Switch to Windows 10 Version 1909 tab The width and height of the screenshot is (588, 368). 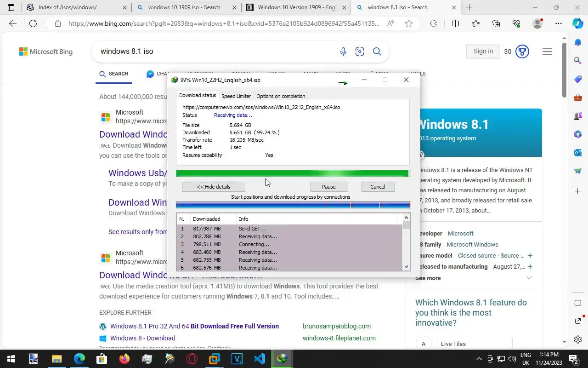coord(297,7)
